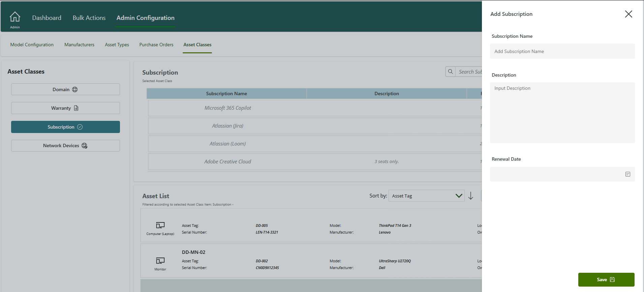
Task: Focus the Subscription Name input field
Action: click(562, 51)
